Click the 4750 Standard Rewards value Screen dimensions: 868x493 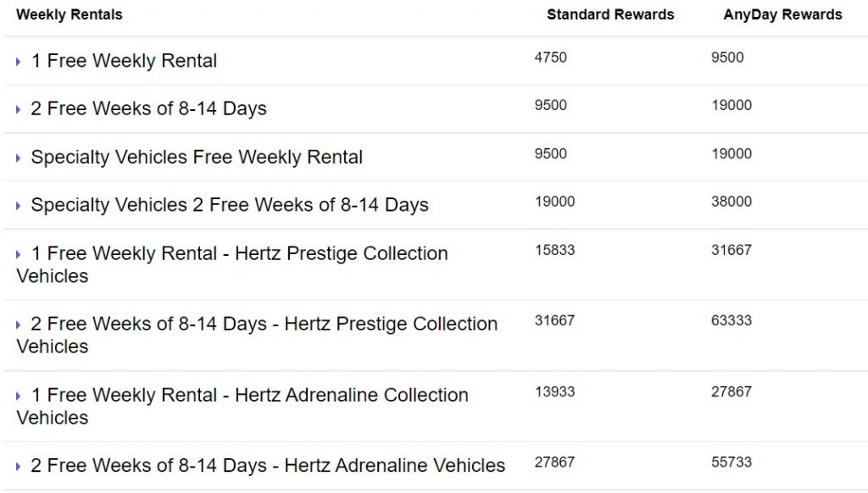click(551, 58)
